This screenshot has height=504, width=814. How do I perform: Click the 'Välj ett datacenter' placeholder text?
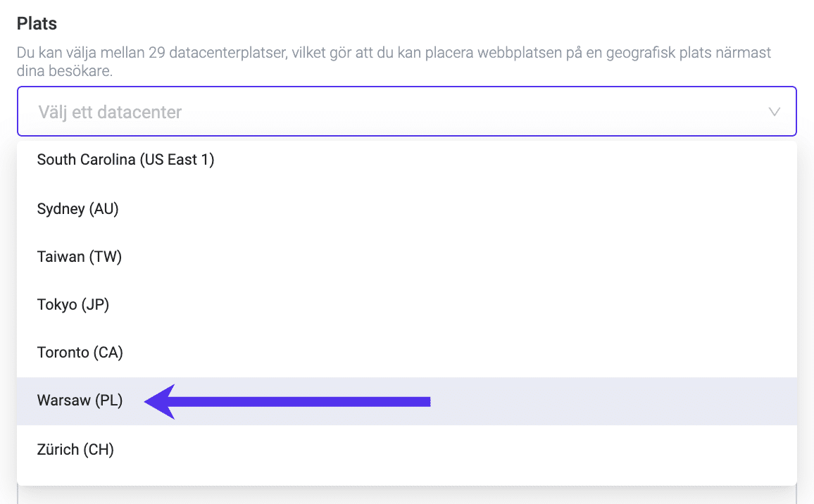point(110,112)
